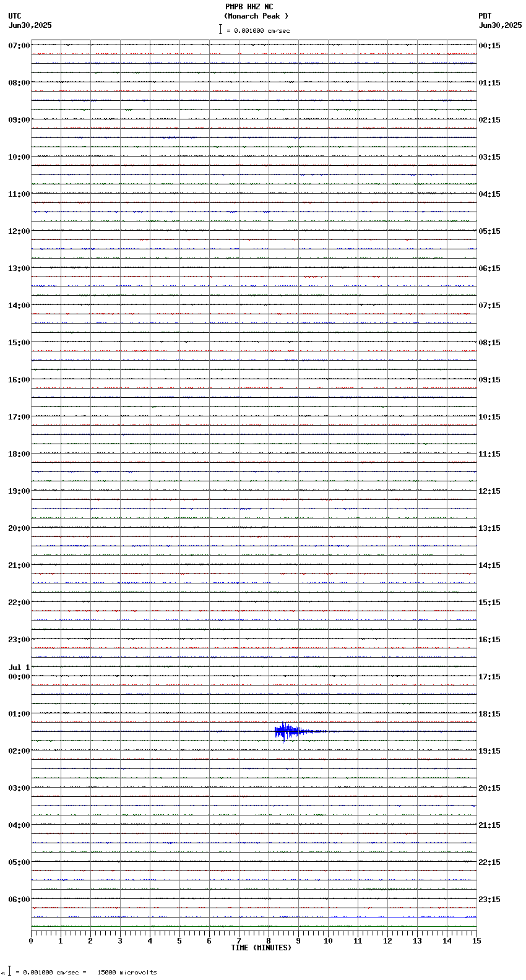This screenshot has height=980, width=526.
Task: Click the 03:15 PDT row label
Action: pyautogui.click(x=489, y=157)
